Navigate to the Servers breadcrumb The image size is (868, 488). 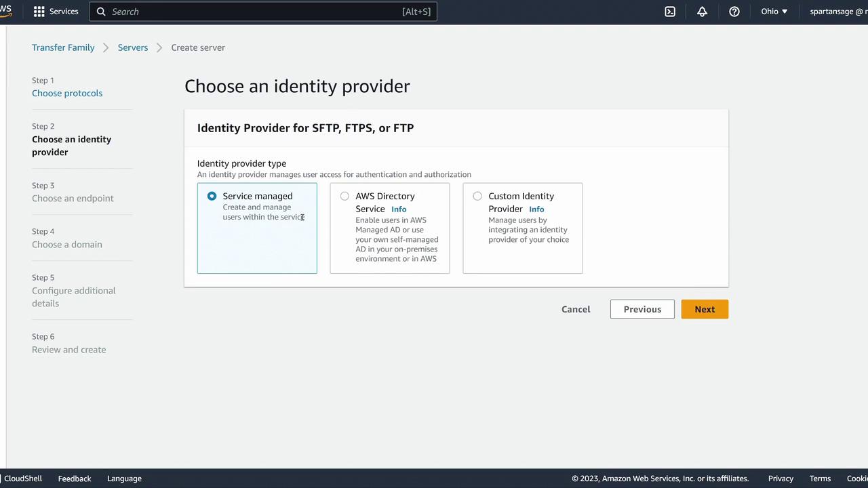133,47
